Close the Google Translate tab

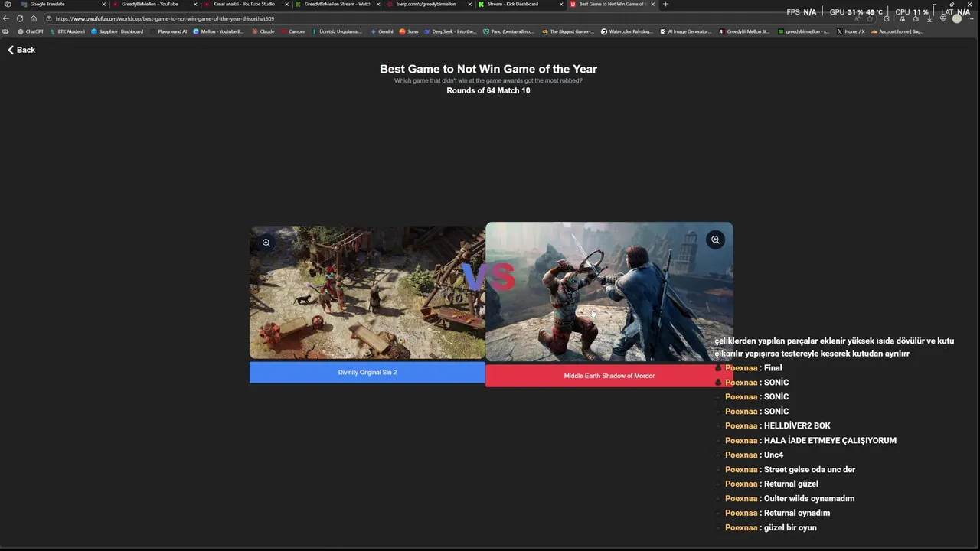tap(103, 4)
